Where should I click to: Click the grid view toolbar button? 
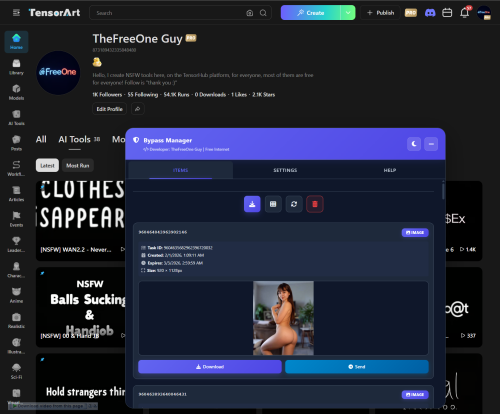pyautogui.click(x=273, y=204)
